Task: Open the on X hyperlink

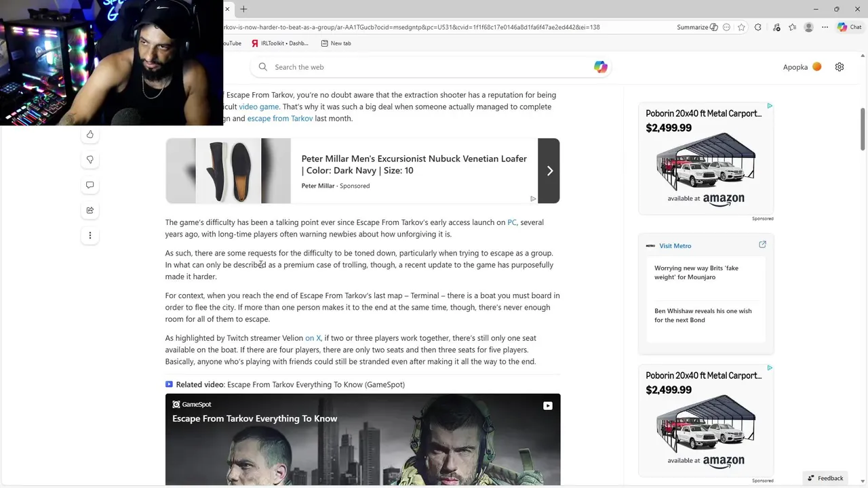Action: coord(313,338)
